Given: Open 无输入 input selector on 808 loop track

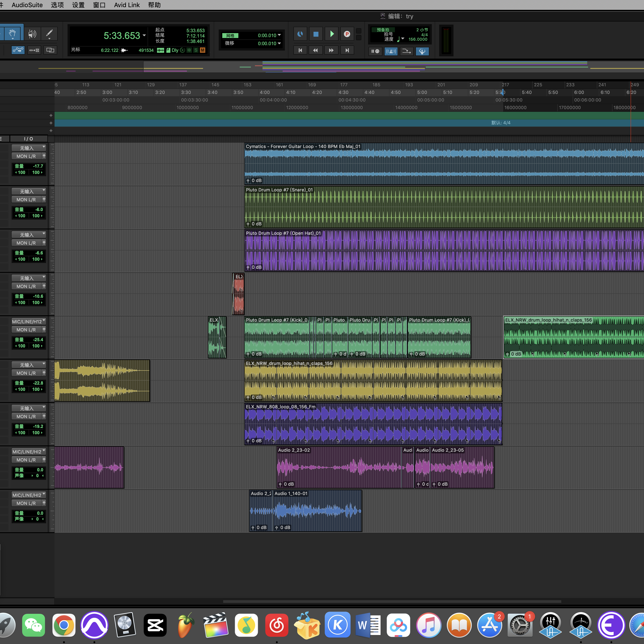Looking at the screenshot, I should coord(28,408).
